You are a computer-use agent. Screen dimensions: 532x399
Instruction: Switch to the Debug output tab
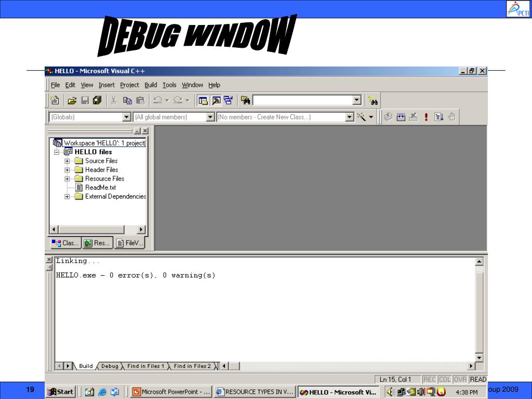110,366
